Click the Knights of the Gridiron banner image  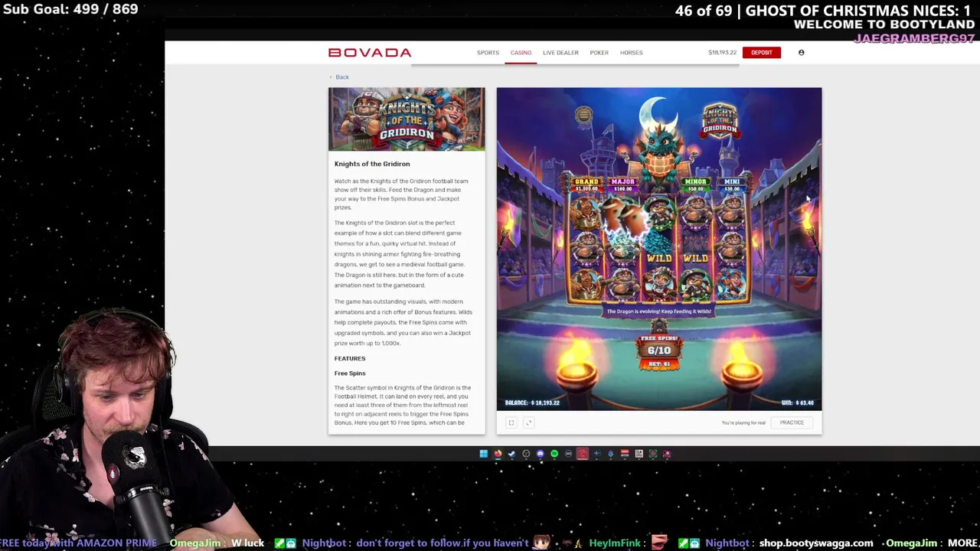coord(407,119)
